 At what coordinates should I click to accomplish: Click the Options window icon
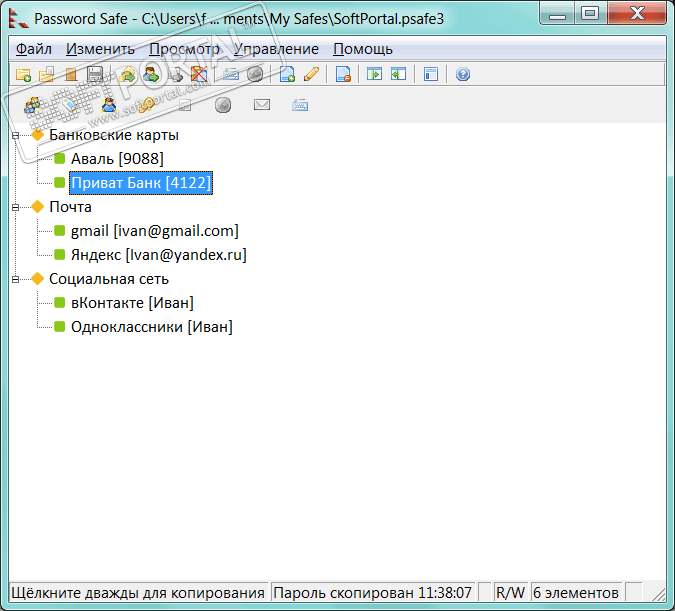coord(430,75)
